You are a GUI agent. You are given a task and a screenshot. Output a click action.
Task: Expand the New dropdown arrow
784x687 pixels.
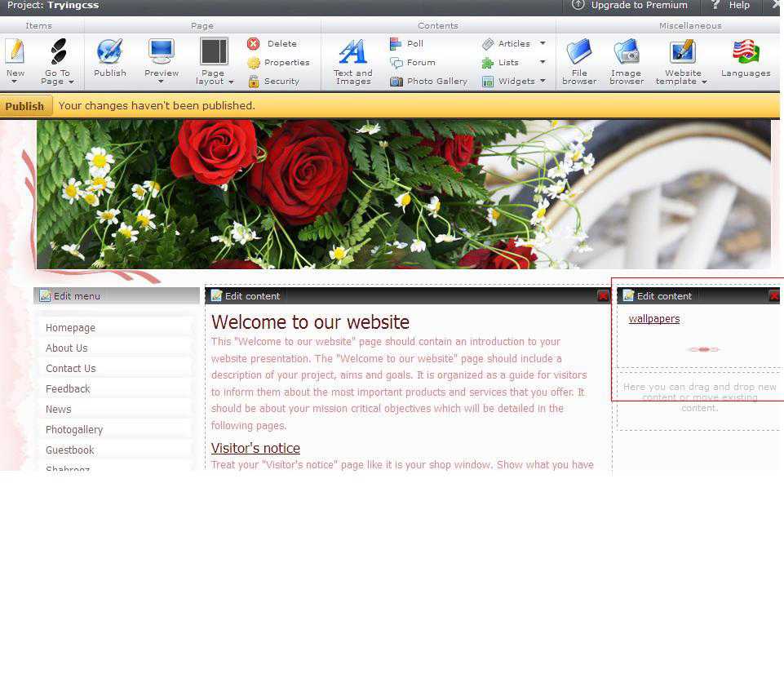(x=15, y=82)
